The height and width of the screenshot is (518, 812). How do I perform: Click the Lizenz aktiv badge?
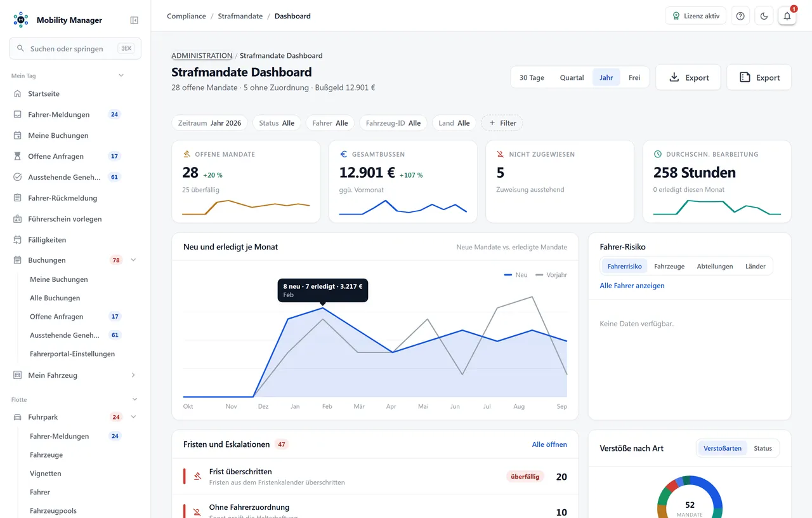pyautogui.click(x=695, y=16)
